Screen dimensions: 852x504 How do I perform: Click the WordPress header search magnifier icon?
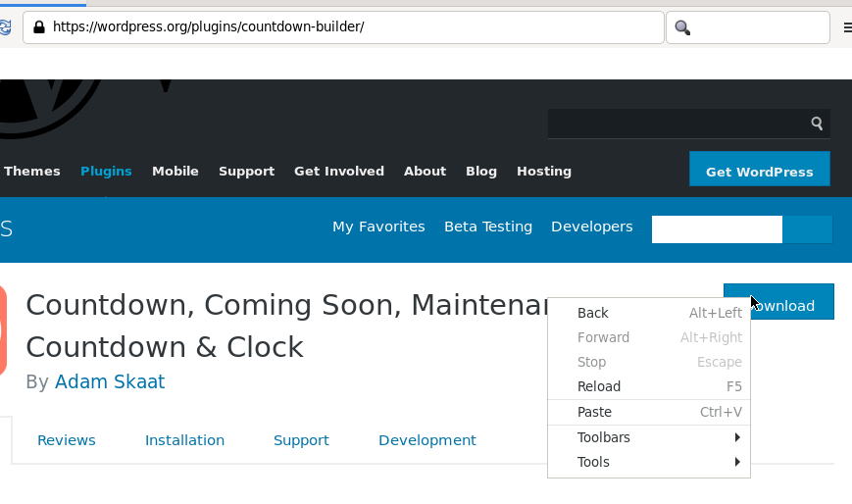tap(817, 124)
